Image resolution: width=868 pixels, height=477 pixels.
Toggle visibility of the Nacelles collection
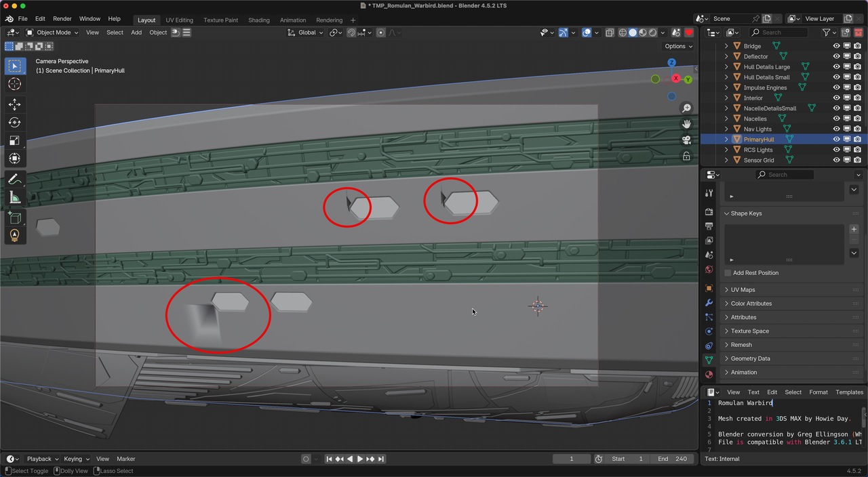[x=836, y=119]
